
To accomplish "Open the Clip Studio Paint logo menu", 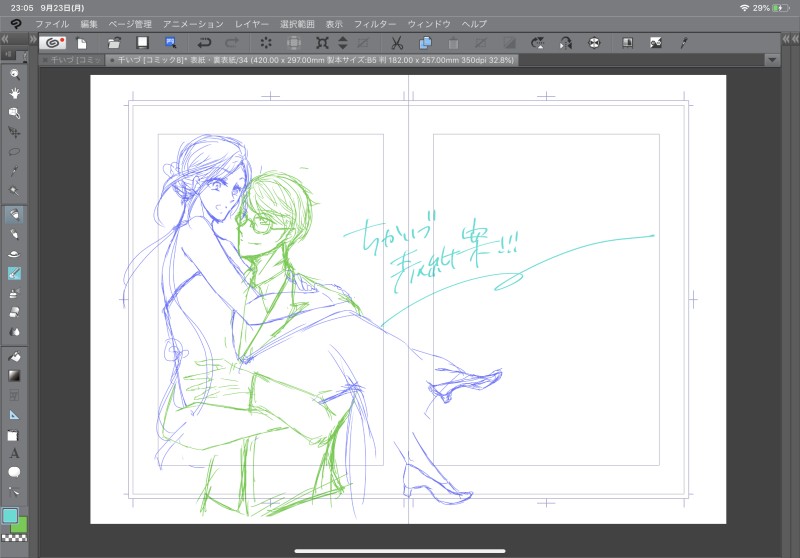I will (16, 24).
